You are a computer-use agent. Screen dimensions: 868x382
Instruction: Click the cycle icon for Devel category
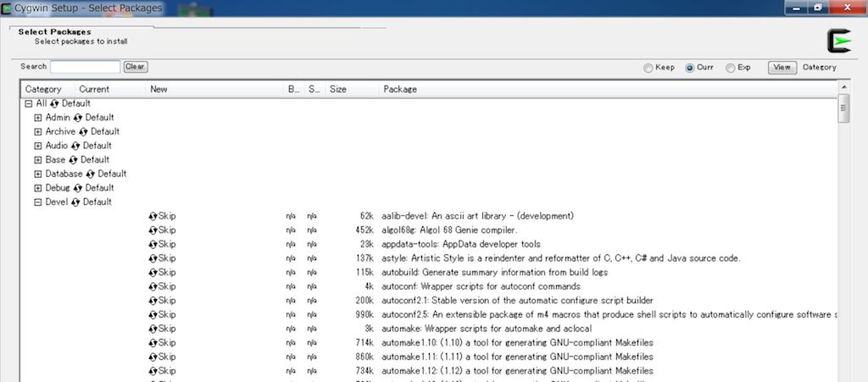(x=75, y=202)
